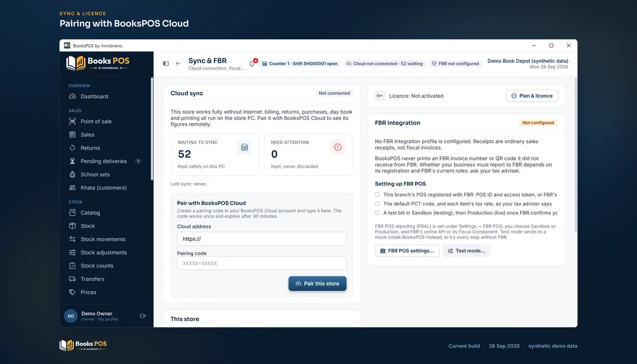Viewport: 637px width, 364px height.
Task: Click the Need attention alert icon
Action: [x=338, y=148]
